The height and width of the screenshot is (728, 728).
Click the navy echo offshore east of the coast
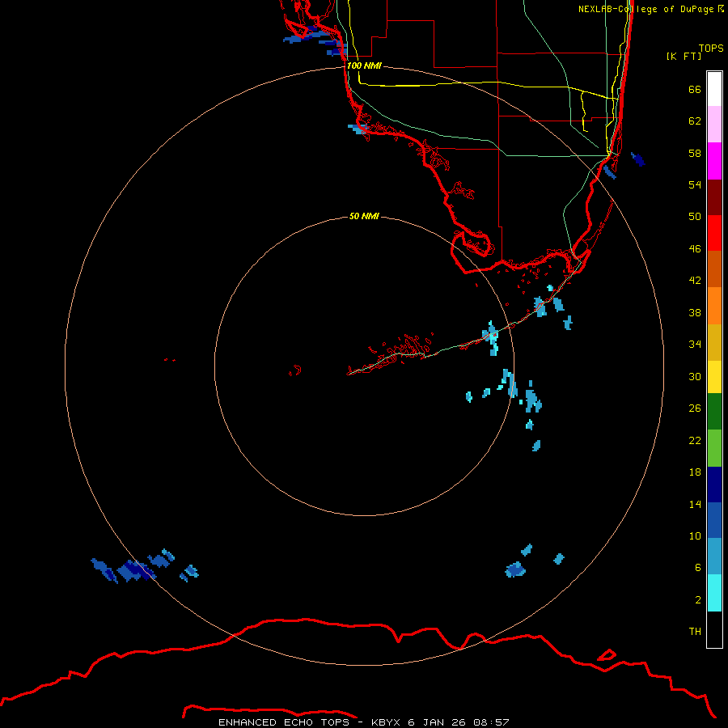click(x=638, y=159)
